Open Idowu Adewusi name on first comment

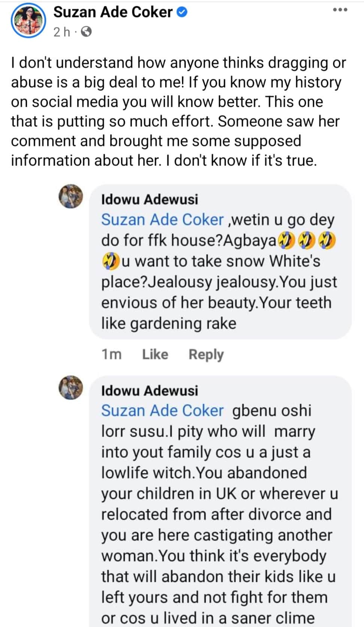click(149, 199)
